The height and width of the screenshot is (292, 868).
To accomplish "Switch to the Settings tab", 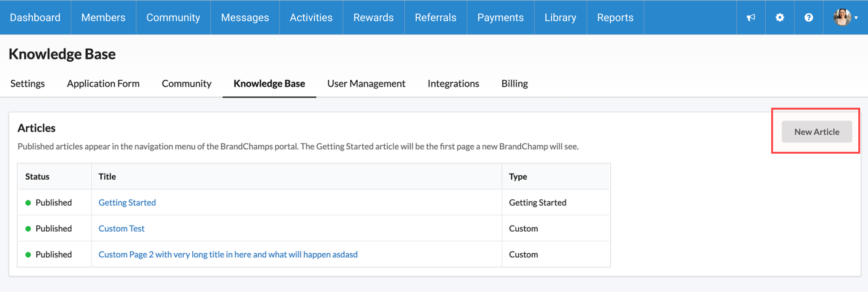I will pos(27,83).
